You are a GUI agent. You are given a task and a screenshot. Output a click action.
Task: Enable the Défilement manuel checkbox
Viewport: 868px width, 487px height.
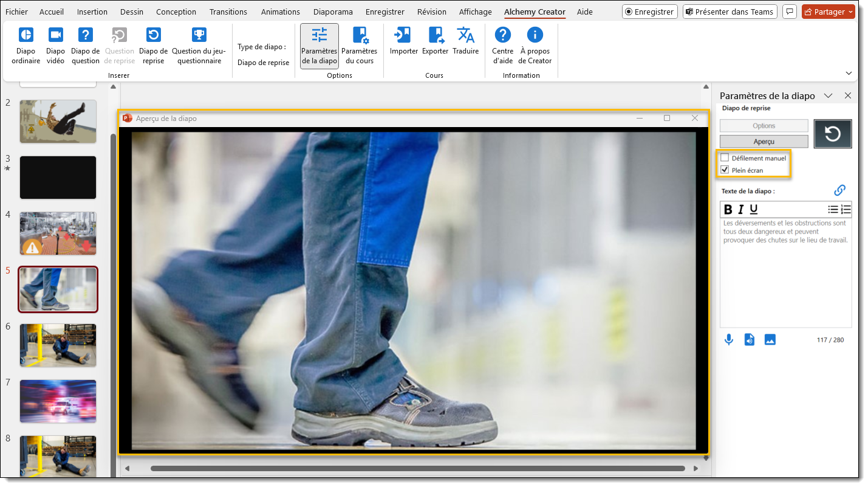click(x=725, y=158)
